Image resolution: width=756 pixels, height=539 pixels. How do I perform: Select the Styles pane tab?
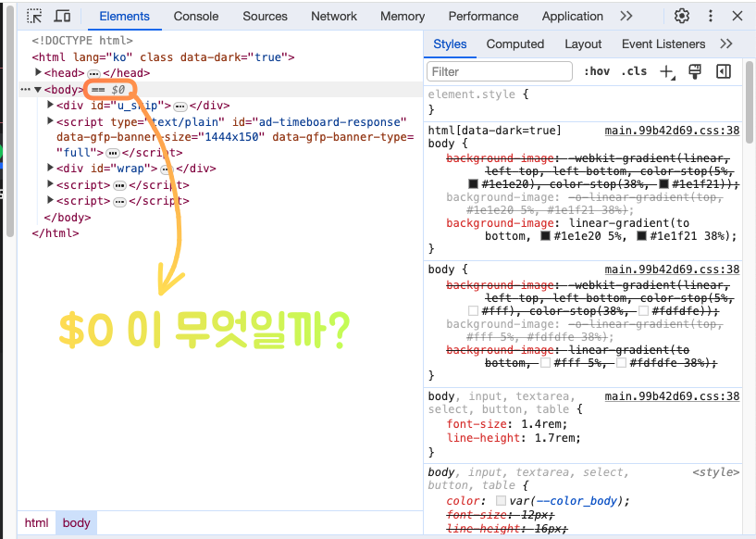pos(450,44)
